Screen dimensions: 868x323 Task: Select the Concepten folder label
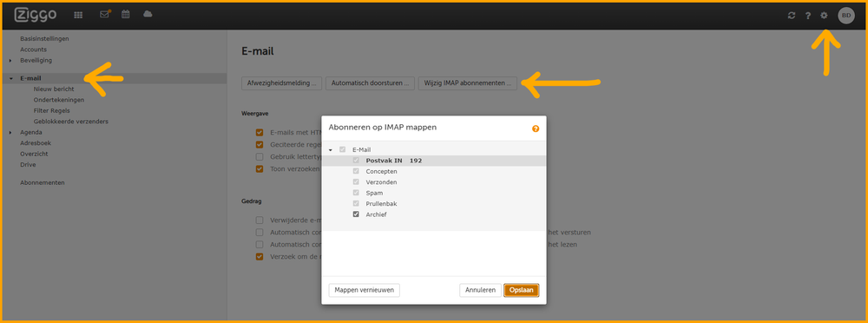tap(381, 172)
